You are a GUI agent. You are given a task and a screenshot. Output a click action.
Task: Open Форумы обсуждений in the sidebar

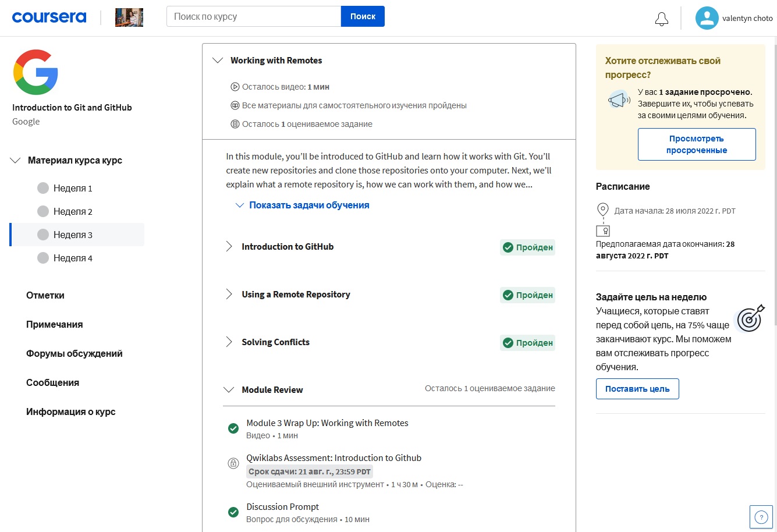[x=74, y=353]
